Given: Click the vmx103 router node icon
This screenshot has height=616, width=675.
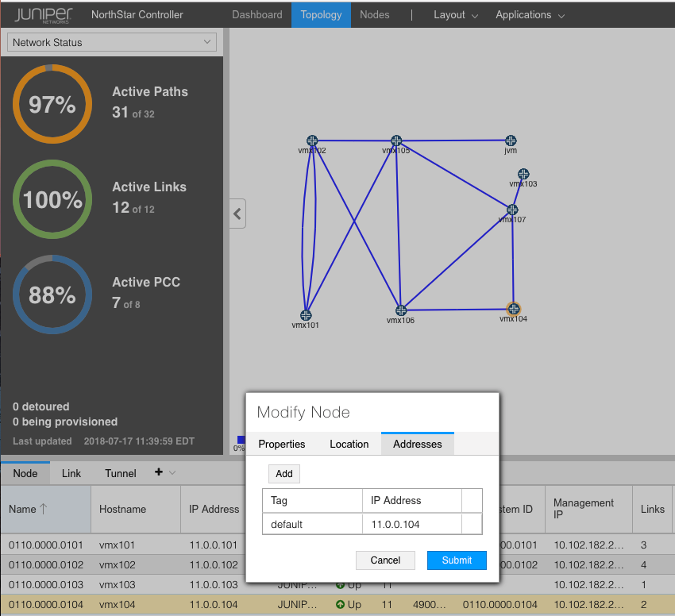Looking at the screenshot, I should click(x=523, y=174).
